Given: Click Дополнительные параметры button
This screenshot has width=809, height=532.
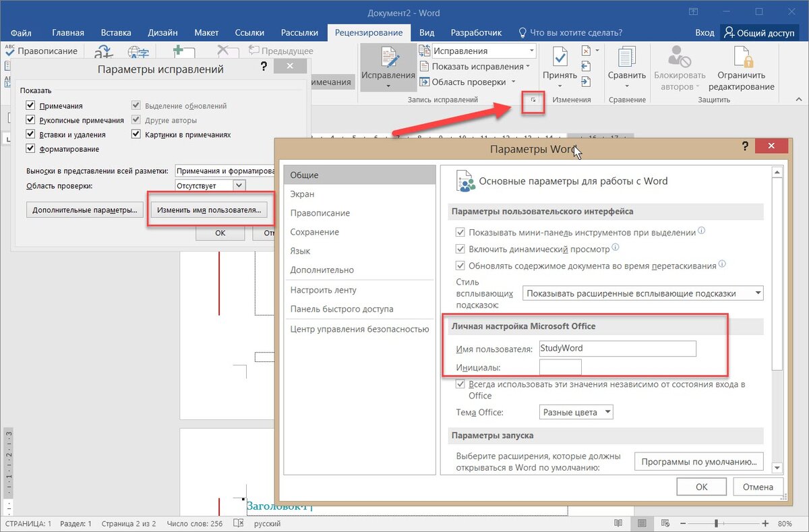Looking at the screenshot, I should [85, 210].
